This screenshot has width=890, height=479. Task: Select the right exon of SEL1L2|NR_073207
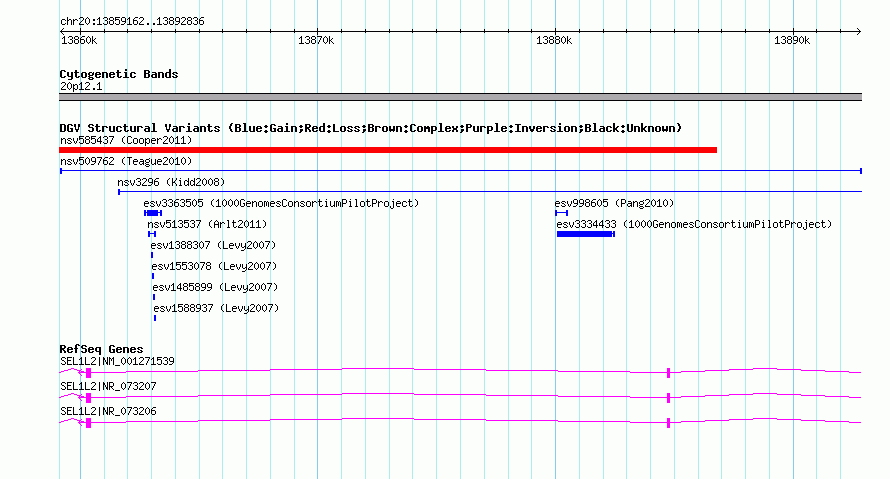[x=669, y=398]
